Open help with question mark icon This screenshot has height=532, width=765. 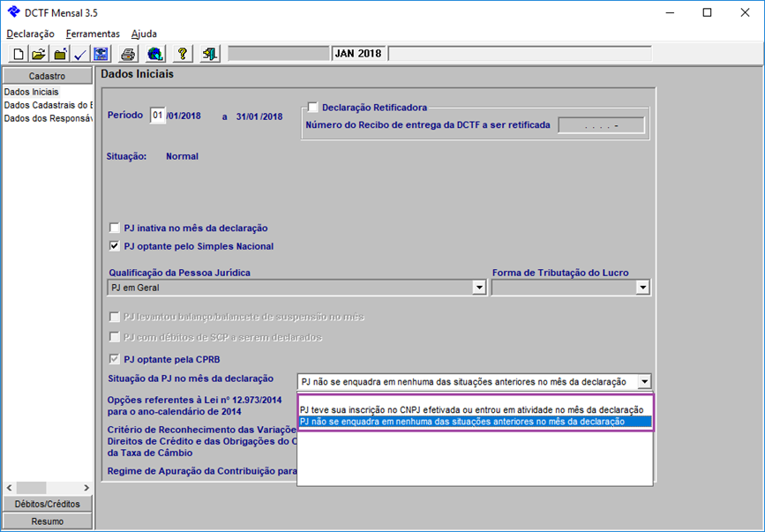pos(183,54)
